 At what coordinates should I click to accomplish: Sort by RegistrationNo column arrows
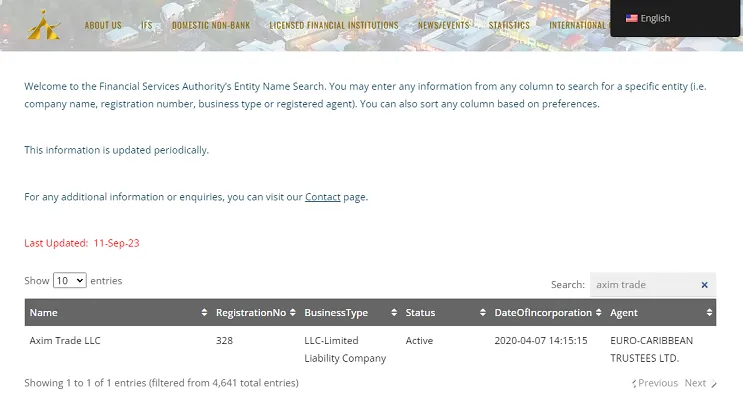click(x=292, y=312)
